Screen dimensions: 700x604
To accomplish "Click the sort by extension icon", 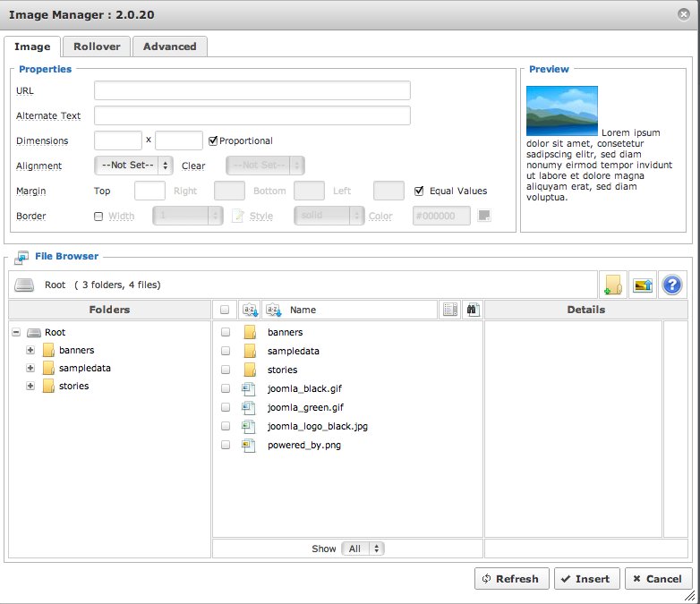I will pyautogui.click(x=250, y=310).
